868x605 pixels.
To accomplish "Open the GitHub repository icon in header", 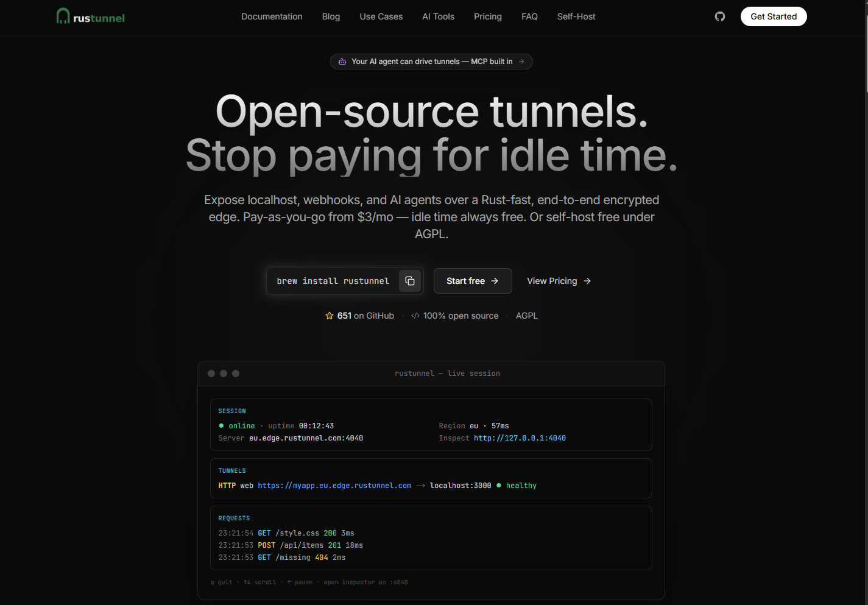I will [720, 16].
